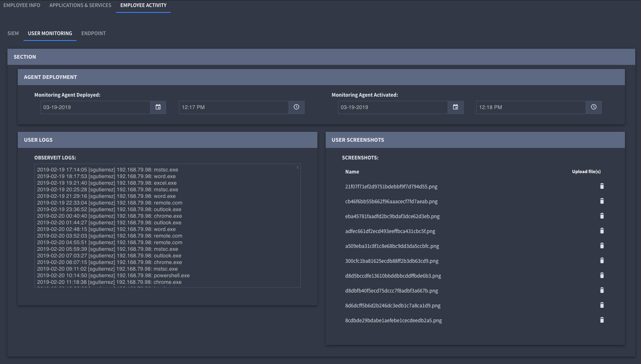Switch to the EMPLOYEE INFO tab

point(21,5)
